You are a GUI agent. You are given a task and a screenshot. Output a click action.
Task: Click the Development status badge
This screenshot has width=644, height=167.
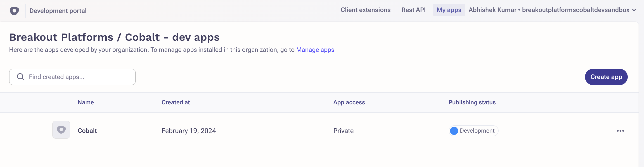click(x=473, y=131)
